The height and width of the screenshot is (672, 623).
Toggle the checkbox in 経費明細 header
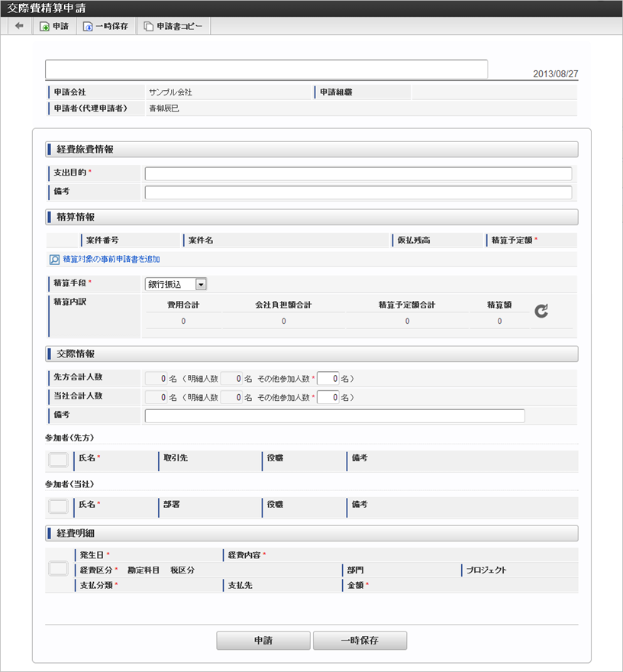click(x=58, y=569)
